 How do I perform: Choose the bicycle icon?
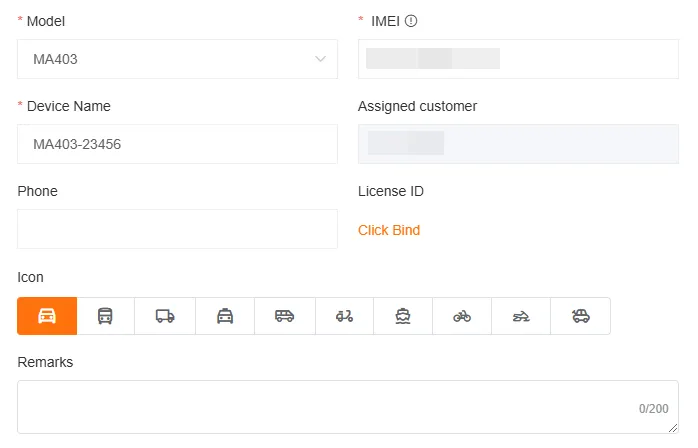point(462,316)
